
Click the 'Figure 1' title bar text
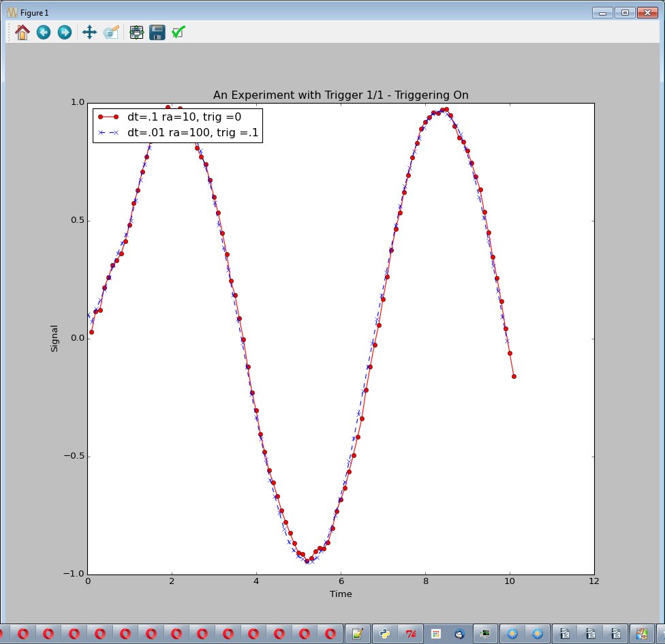click(34, 13)
